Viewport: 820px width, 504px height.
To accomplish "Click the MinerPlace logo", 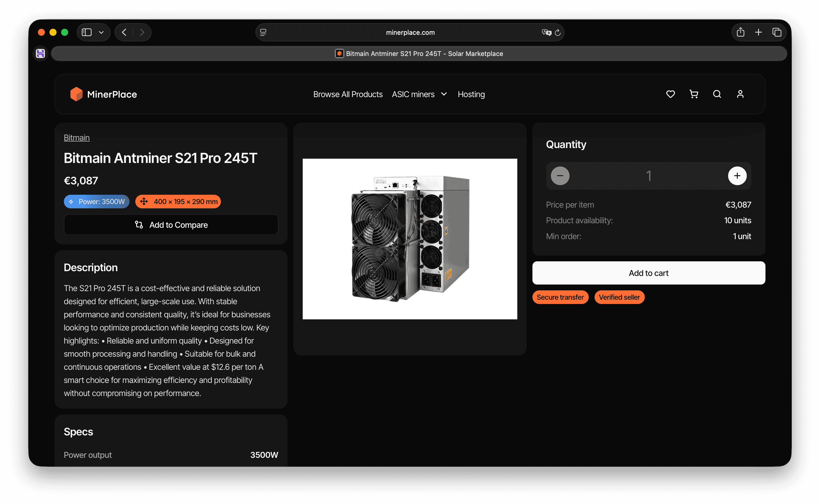I will (104, 94).
